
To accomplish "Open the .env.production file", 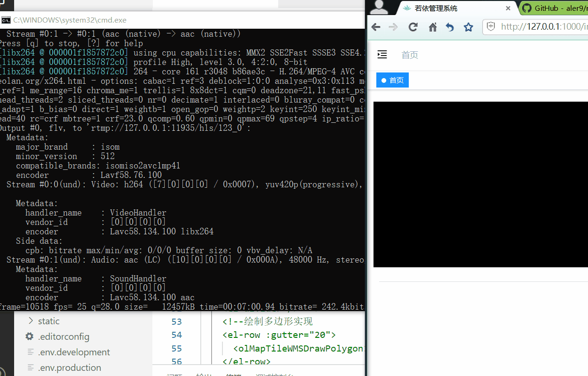I will point(69,368).
